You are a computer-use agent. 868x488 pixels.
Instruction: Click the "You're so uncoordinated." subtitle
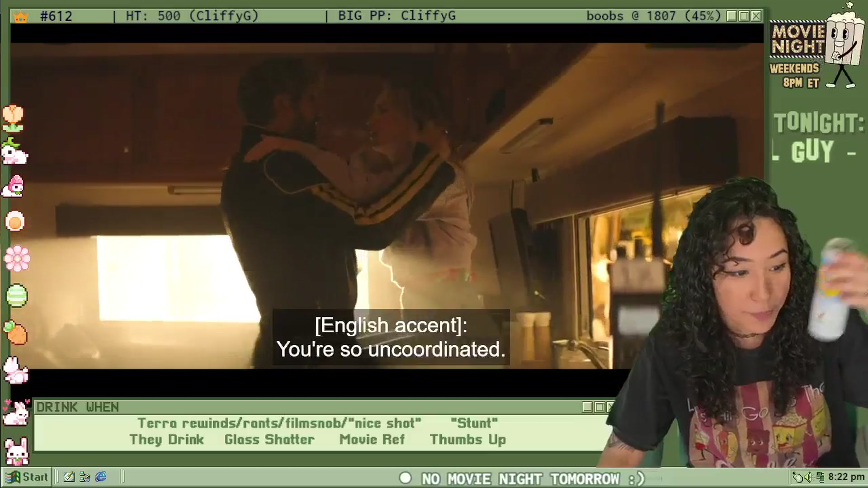pyautogui.click(x=391, y=349)
